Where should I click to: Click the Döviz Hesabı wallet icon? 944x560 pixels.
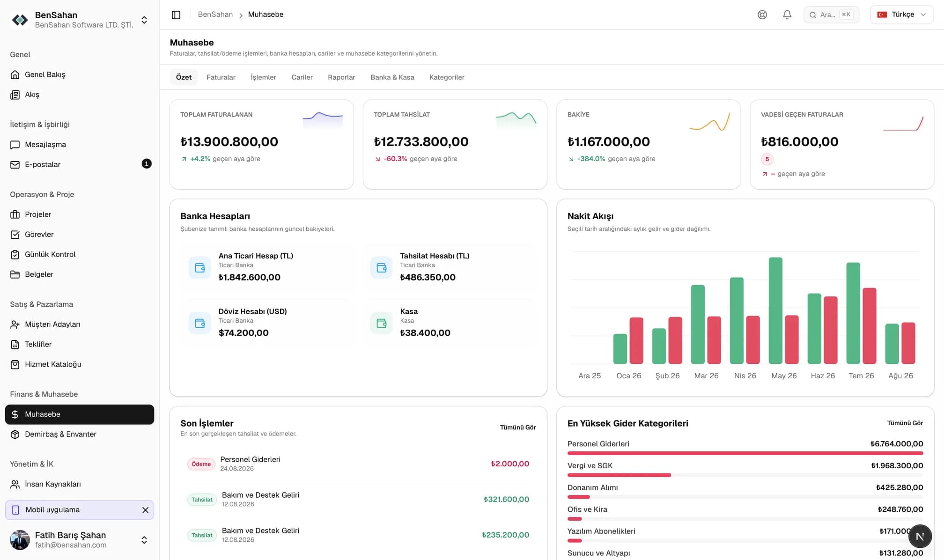coord(200,323)
